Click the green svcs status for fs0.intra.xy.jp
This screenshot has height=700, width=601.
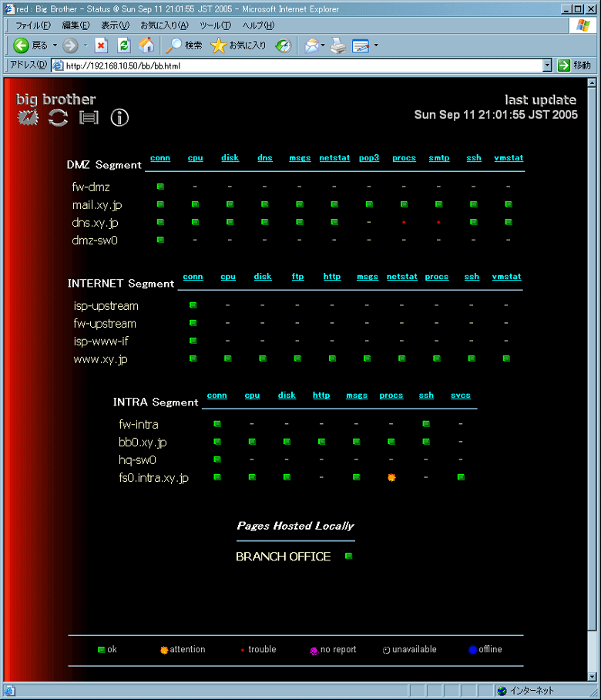[461, 476]
